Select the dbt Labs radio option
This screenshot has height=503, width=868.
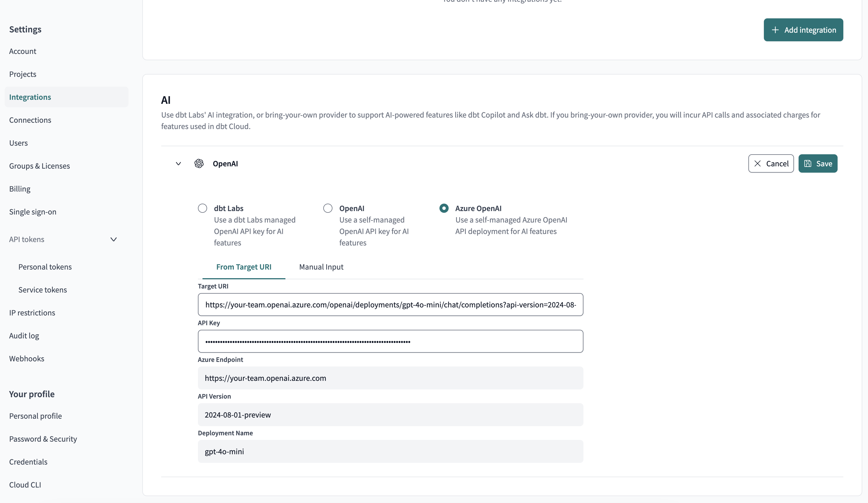tap(203, 208)
